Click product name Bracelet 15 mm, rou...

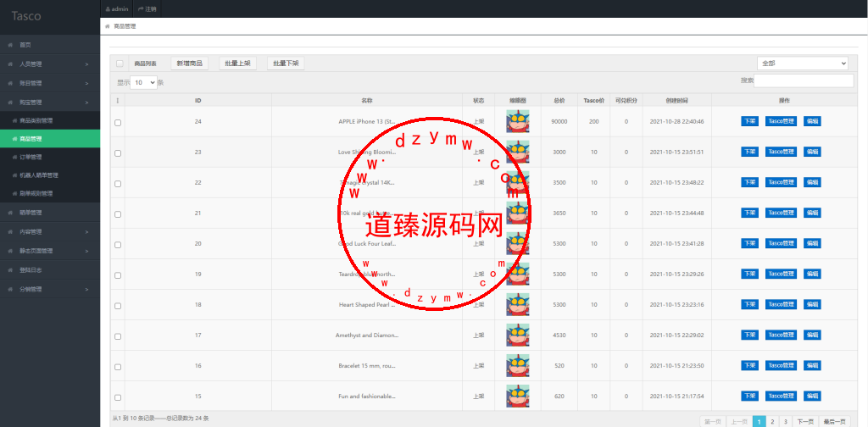[367, 366]
